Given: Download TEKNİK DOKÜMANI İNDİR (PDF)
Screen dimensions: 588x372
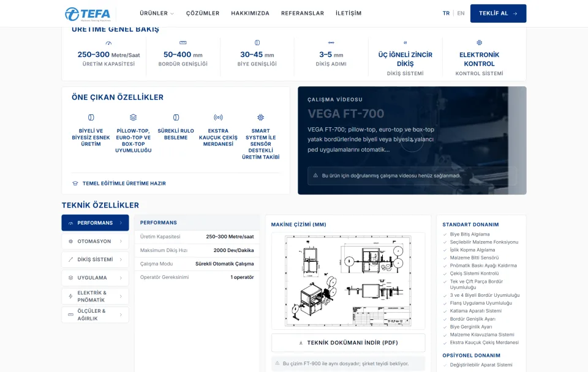Looking at the screenshot, I should tap(348, 343).
